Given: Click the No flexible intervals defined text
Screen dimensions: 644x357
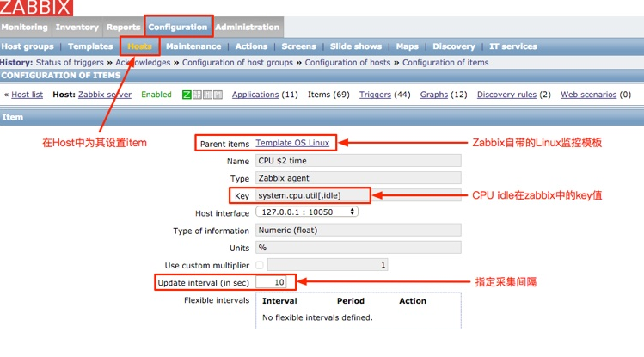Looking at the screenshot, I should pyautogui.click(x=317, y=317).
